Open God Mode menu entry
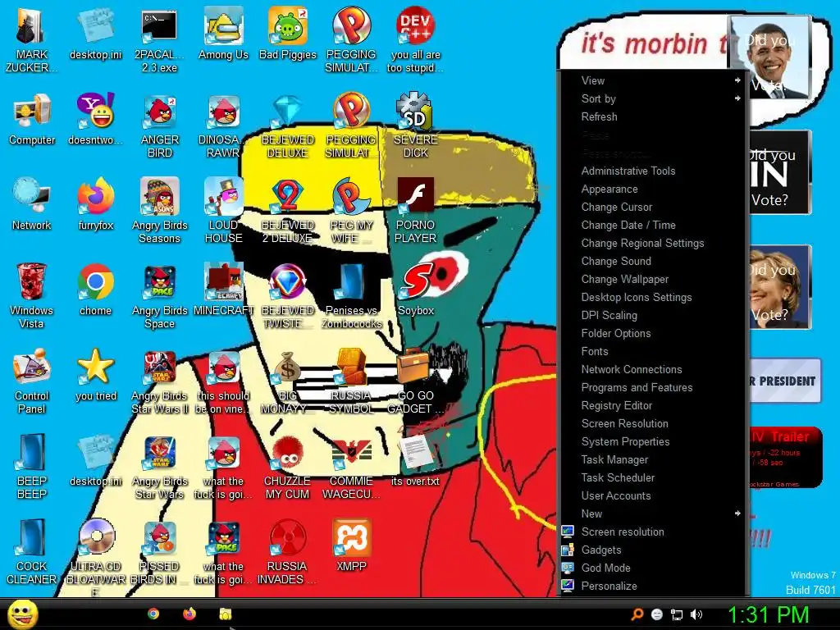Viewport: 840px width, 630px height. point(653,568)
